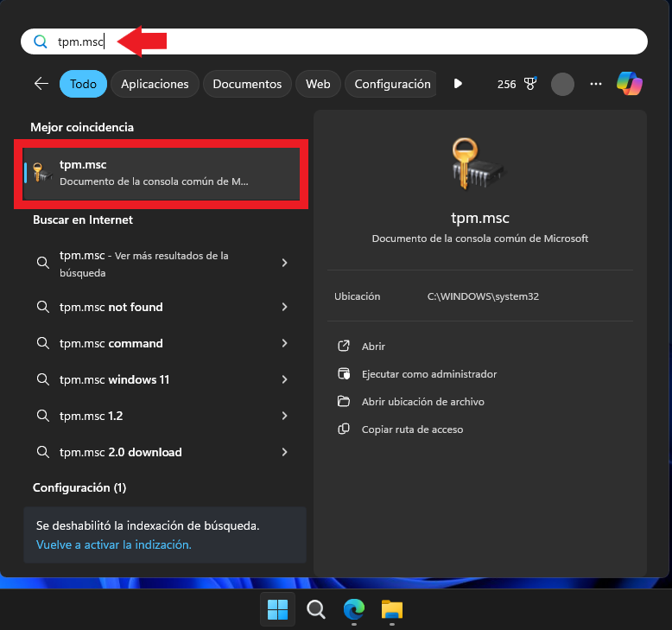
Task: Click 'Se deshabilitó la indexación de búsqueda' message
Action: click(x=148, y=525)
